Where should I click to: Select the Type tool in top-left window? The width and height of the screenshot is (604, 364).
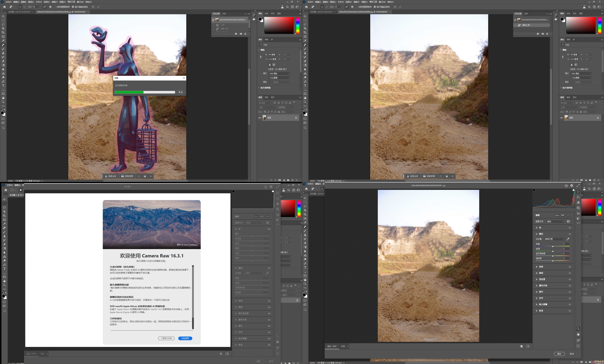[x=3, y=86]
